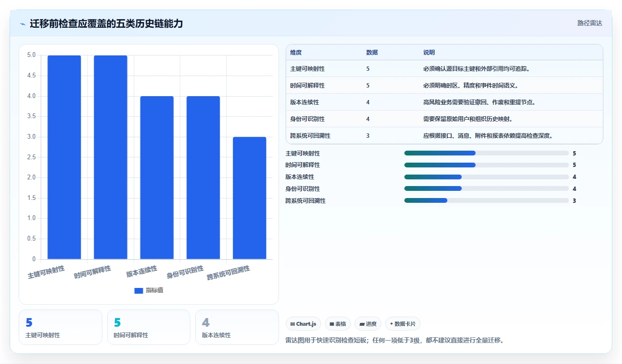Image resolution: width=622 pixels, height=364 pixels.
Task: Select the 数据卡片 chip
Action: [403, 324]
